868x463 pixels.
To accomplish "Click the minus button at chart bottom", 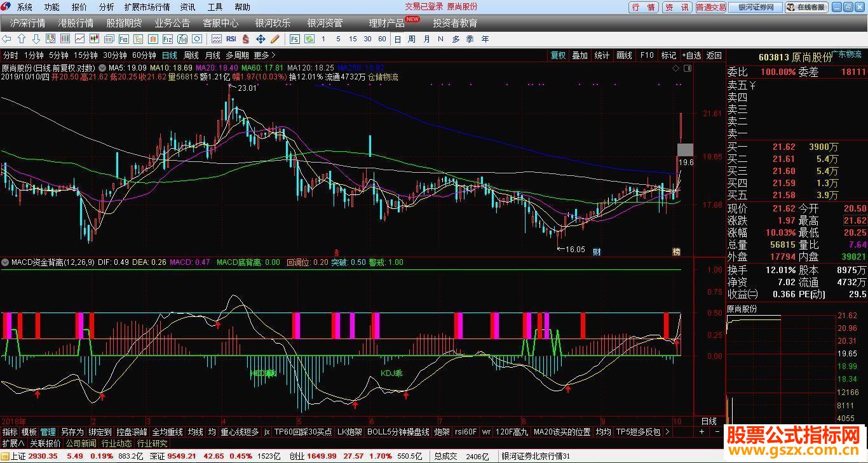I will (x=717, y=432).
